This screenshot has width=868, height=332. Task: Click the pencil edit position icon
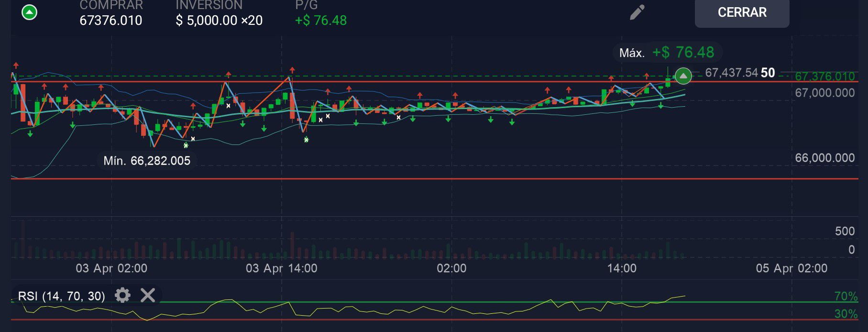[637, 12]
